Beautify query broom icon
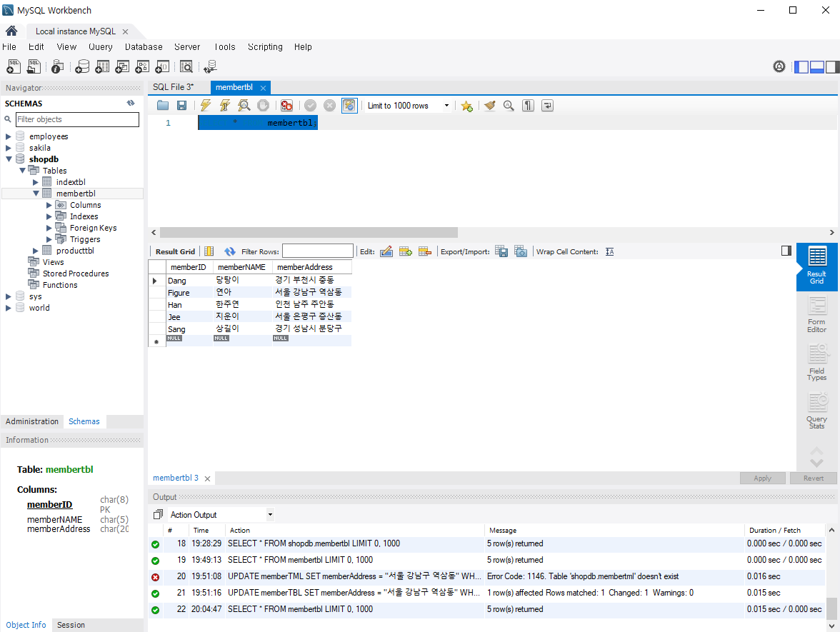The height and width of the screenshot is (632, 840). tap(490, 106)
